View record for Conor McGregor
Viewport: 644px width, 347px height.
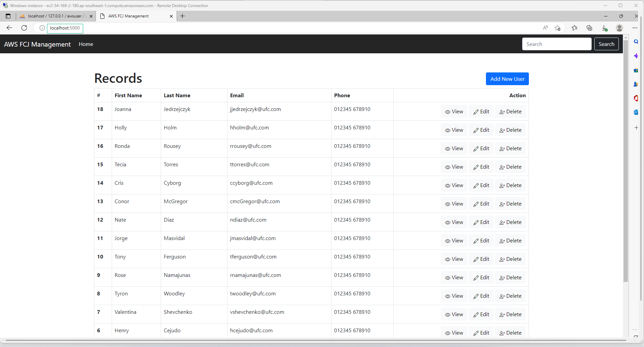pos(454,204)
